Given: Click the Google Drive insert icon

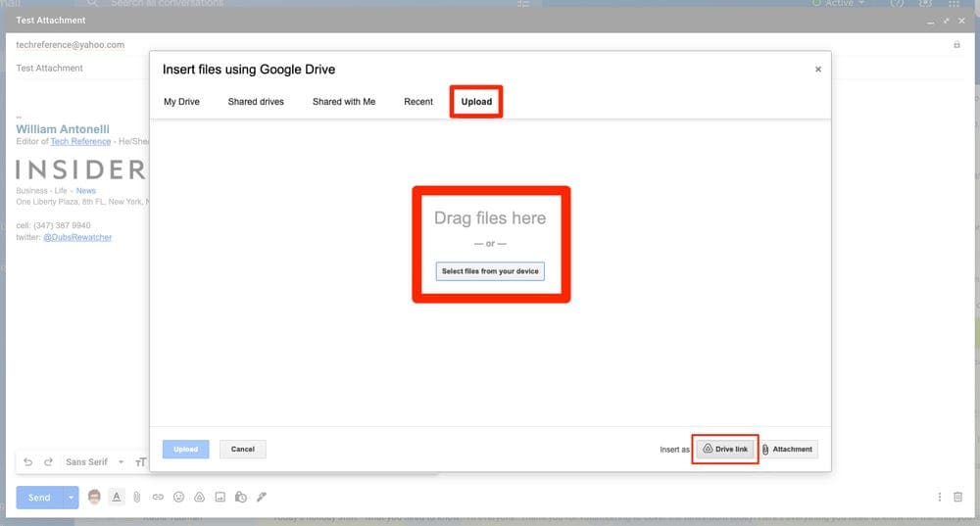Looking at the screenshot, I should click(199, 497).
